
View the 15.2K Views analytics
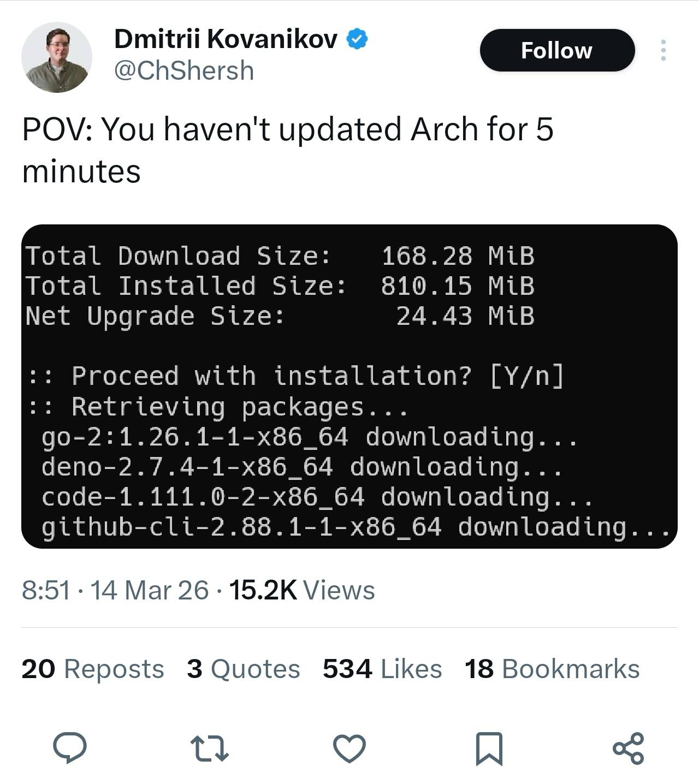tap(302, 590)
